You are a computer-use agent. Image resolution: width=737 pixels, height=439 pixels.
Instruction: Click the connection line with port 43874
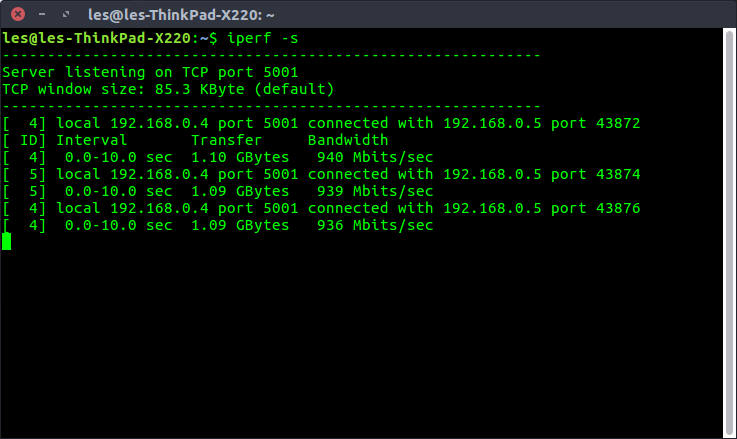[x=320, y=174]
